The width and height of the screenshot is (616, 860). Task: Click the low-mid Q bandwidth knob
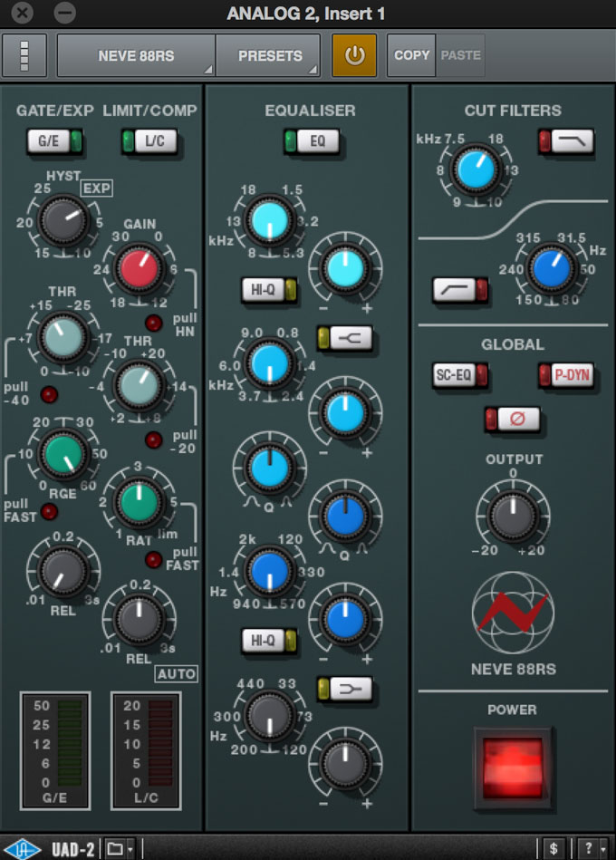click(345, 517)
